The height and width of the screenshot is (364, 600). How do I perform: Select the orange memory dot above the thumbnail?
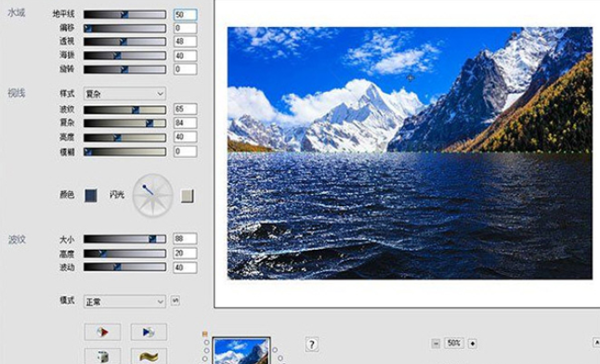205,333
